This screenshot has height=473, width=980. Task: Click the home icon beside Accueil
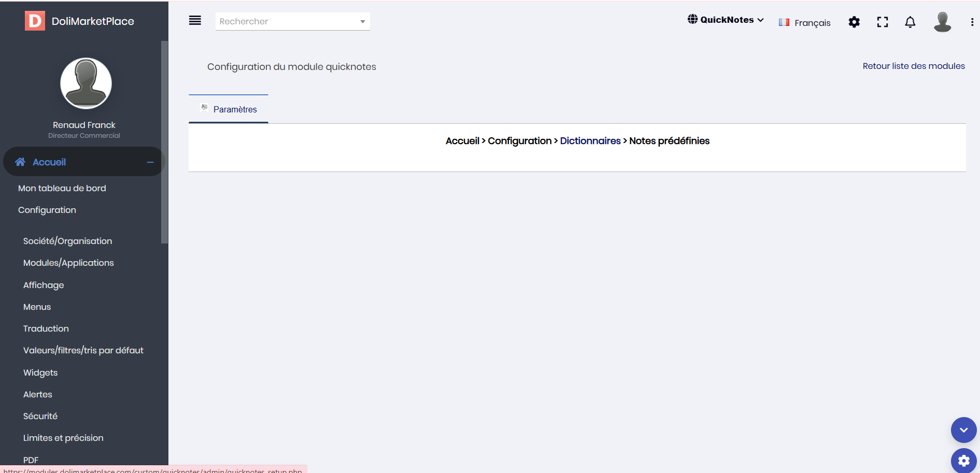pyautogui.click(x=20, y=162)
